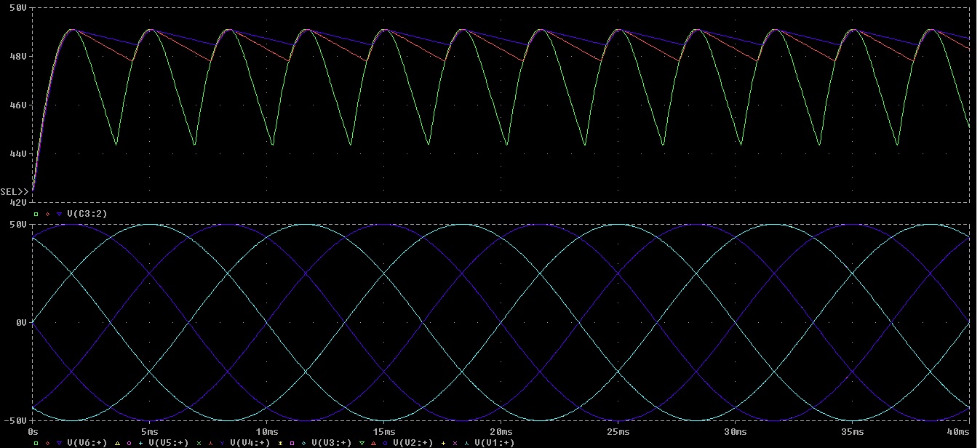Select the V(V4:+) trace label
This screenshot has width=980, height=448.
(x=250, y=442)
